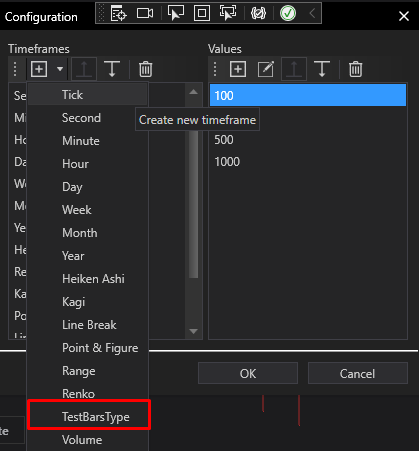Screen dimensions: 419x451
Task: Click the Values move up icon
Action: point(294,69)
